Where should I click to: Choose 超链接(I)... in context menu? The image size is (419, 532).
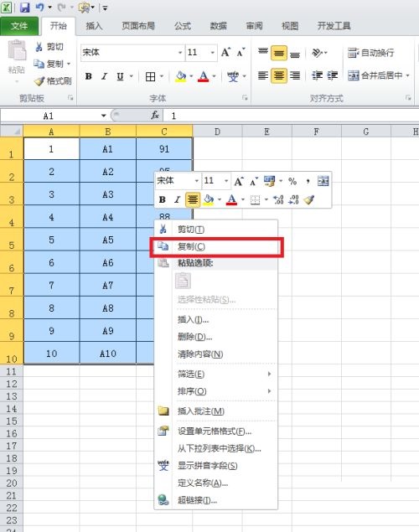pos(215,500)
